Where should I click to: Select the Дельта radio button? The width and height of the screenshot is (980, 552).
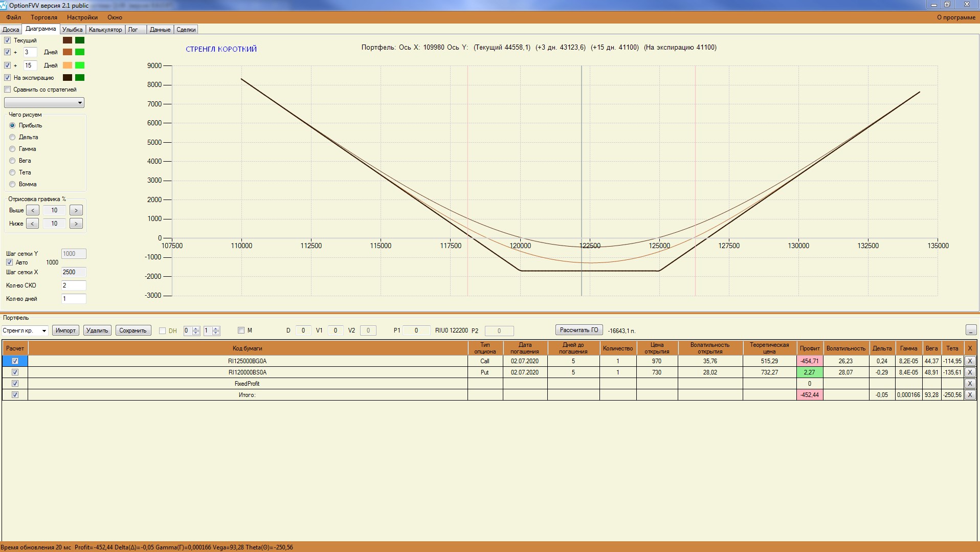[12, 137]
